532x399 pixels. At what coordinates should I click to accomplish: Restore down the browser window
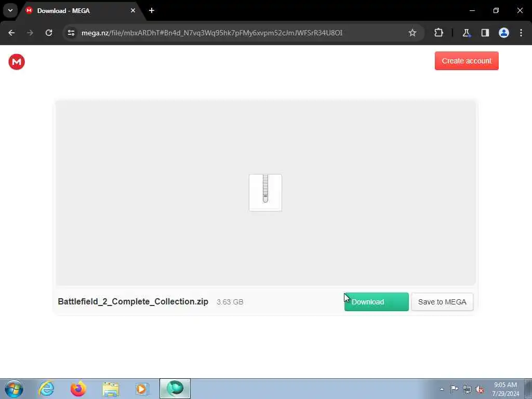click(496, 10)
